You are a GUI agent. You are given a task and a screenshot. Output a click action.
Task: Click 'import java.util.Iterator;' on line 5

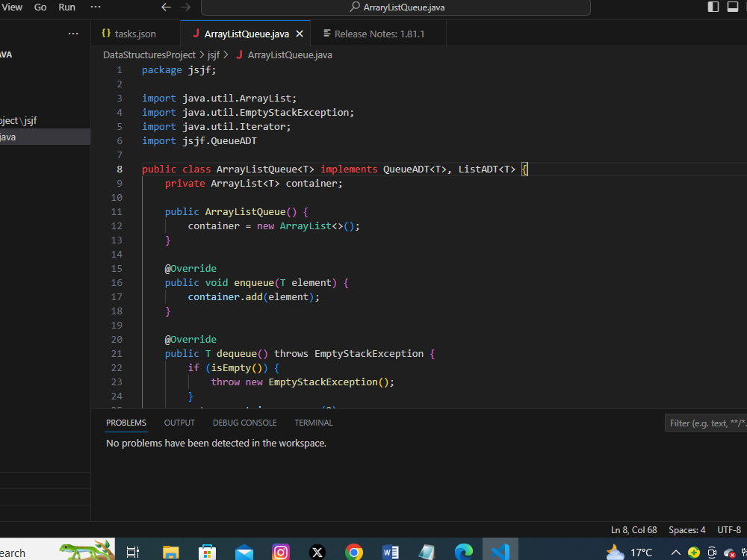[217, 127]
